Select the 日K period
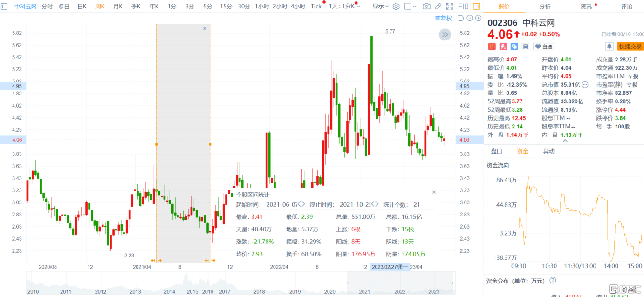Image resolution: width=644 pixels, height=297 pixels. [x=82, y=7]
